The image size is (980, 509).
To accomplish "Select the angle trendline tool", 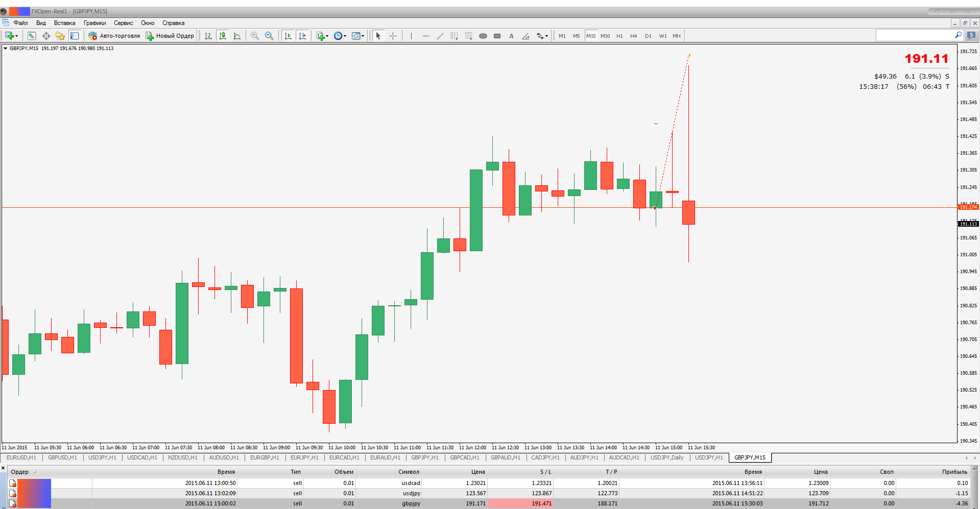I will click(526, 36).
